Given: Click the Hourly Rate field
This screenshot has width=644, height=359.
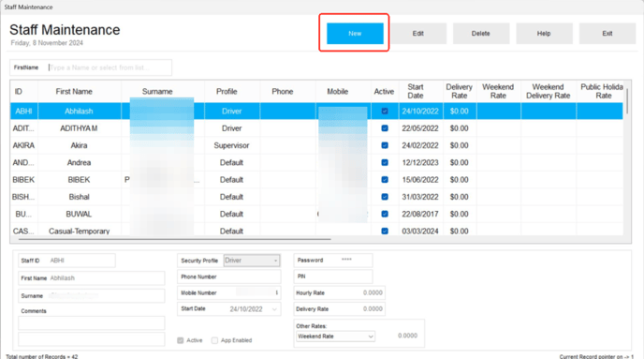Looking at the screenshot, I should click(x=340, y=292).
